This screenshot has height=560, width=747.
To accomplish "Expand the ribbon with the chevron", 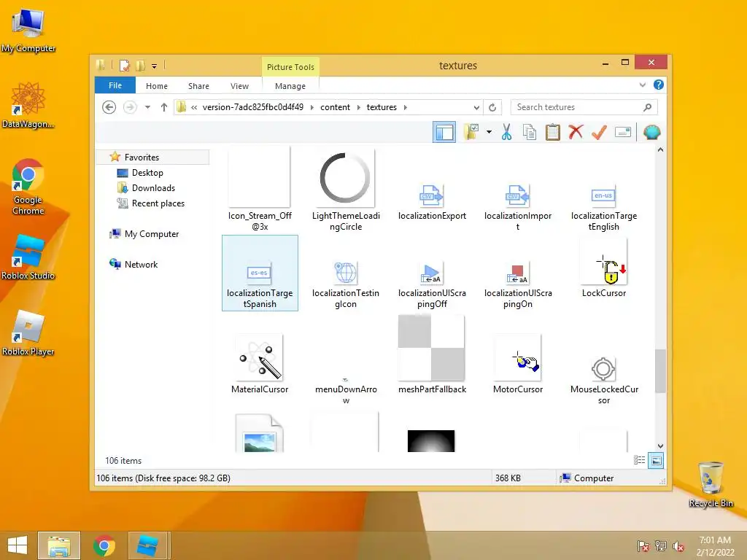I will click(x=643, y=85).
